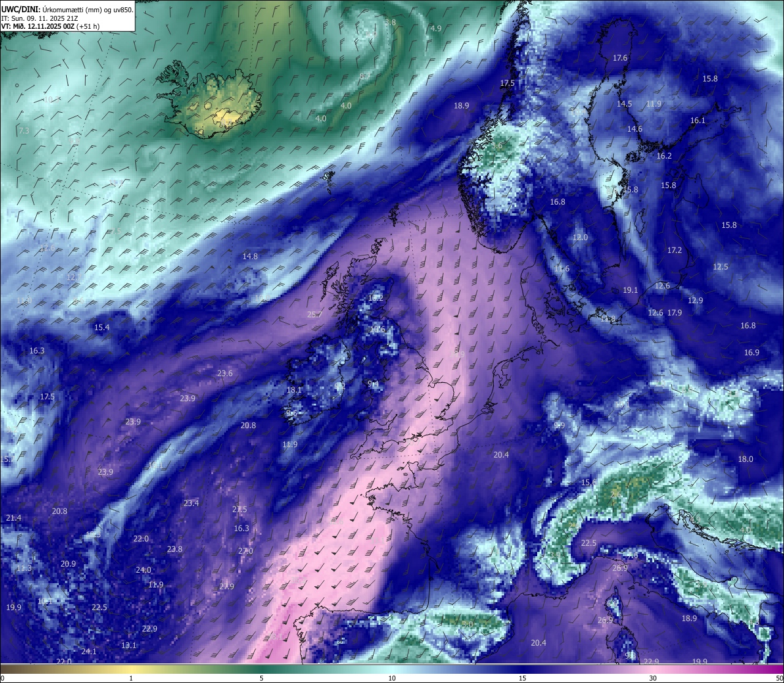Select the 16.9 value at the right edge
This screenshot has height=683, width=784.
752,353
